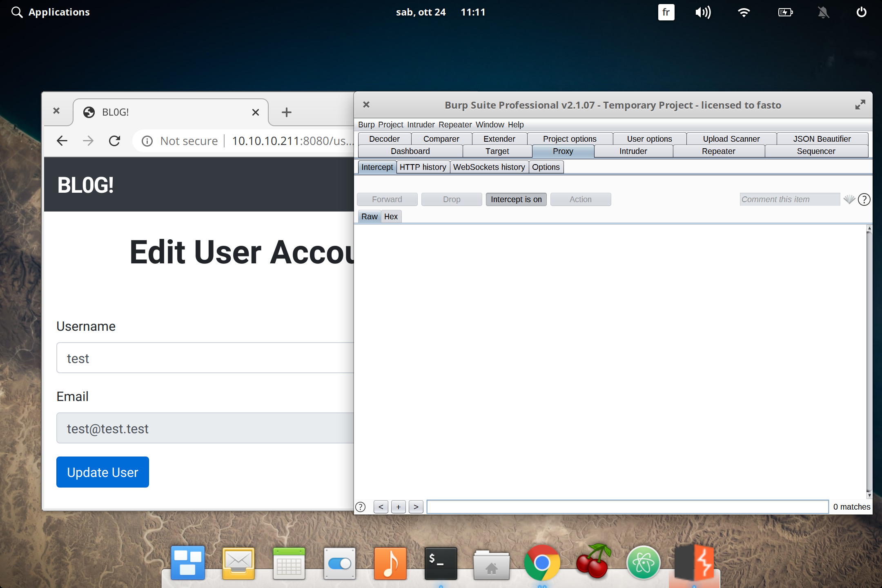
Task: Switch to the HTTP history tab
Action: 423,167
